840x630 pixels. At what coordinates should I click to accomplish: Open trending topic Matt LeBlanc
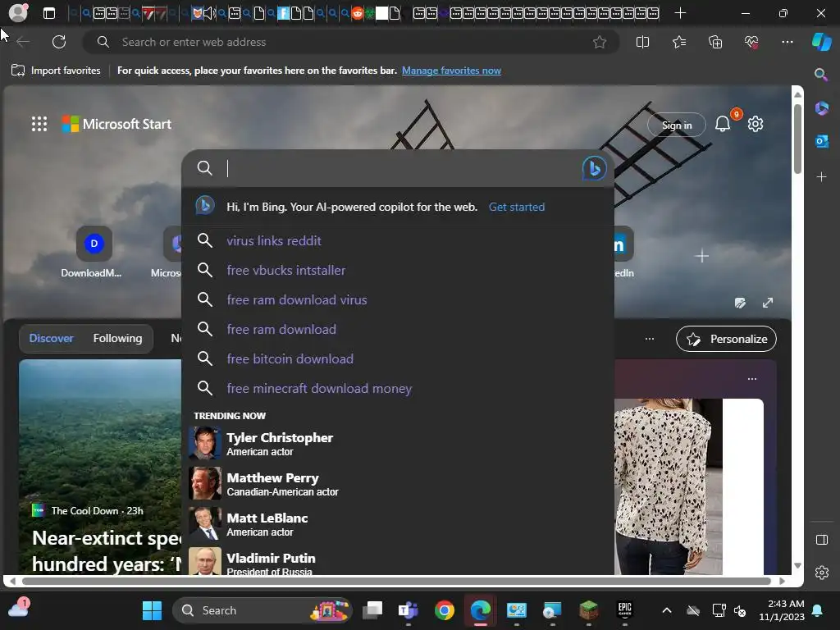click(x=398, y=524)
